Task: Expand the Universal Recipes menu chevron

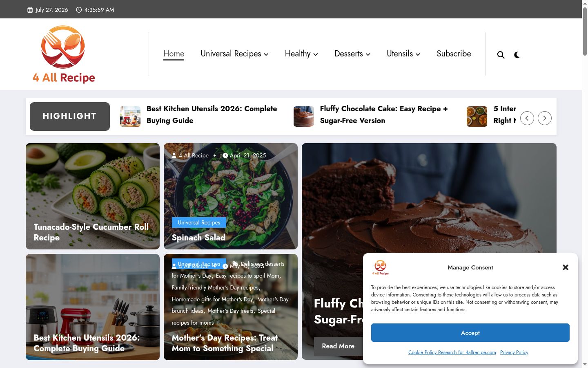Action: click(266, 54)
